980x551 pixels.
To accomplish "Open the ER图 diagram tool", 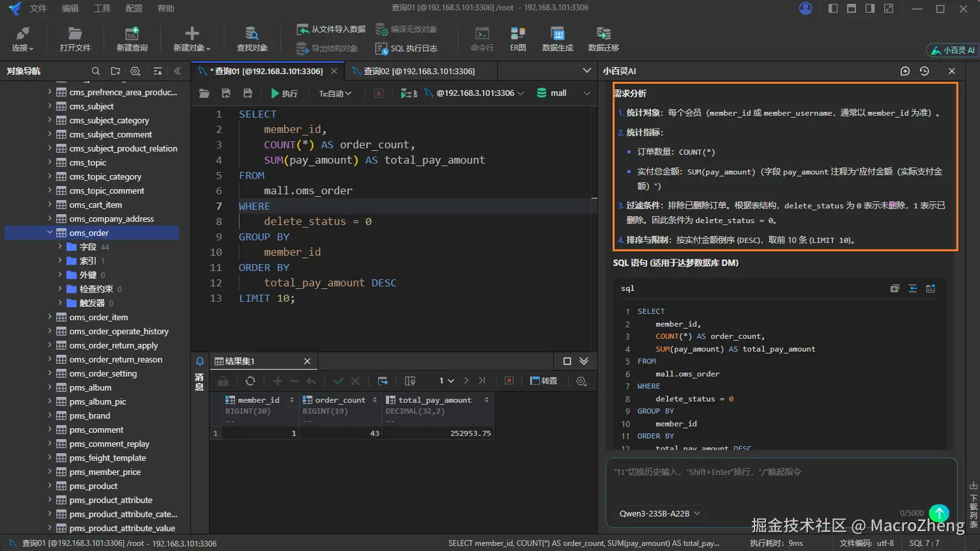I will [x=518, y=39].
